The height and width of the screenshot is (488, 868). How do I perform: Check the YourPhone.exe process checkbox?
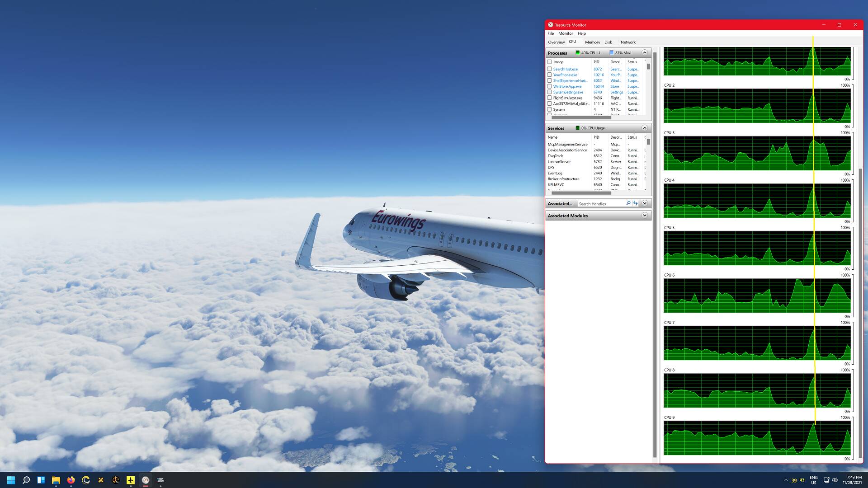[x=549, y=75]
